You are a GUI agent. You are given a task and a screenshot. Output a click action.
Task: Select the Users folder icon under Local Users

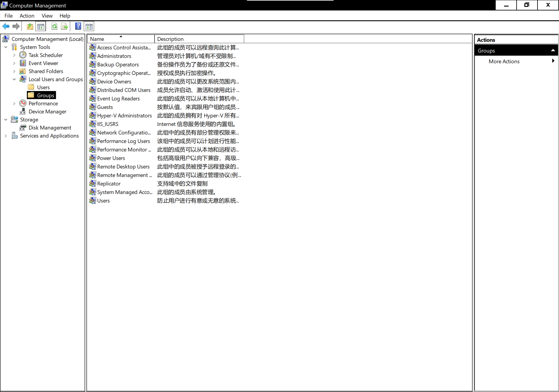click(31, 87)
